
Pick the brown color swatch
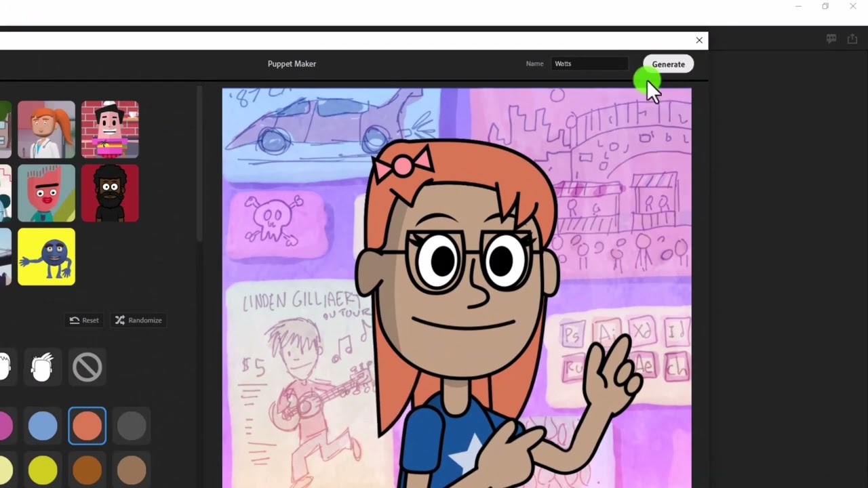pyautogui.click(x=87, y=470)
